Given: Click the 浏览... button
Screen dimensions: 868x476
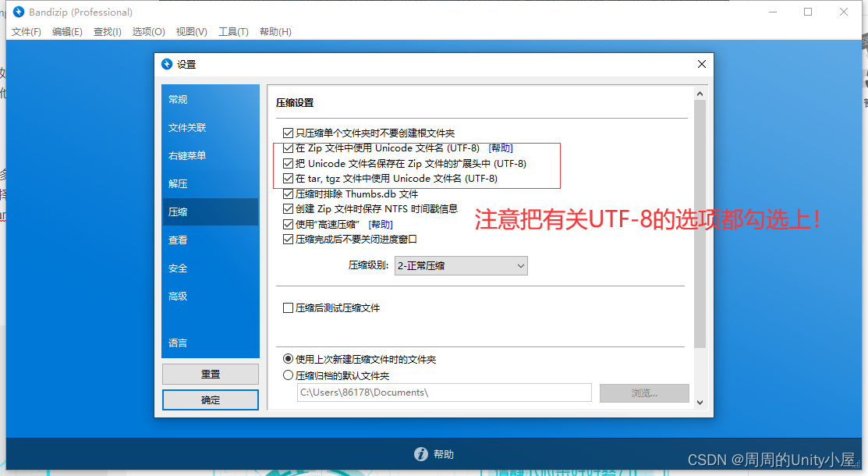Looking at the screenshot, I should (644, 393).
